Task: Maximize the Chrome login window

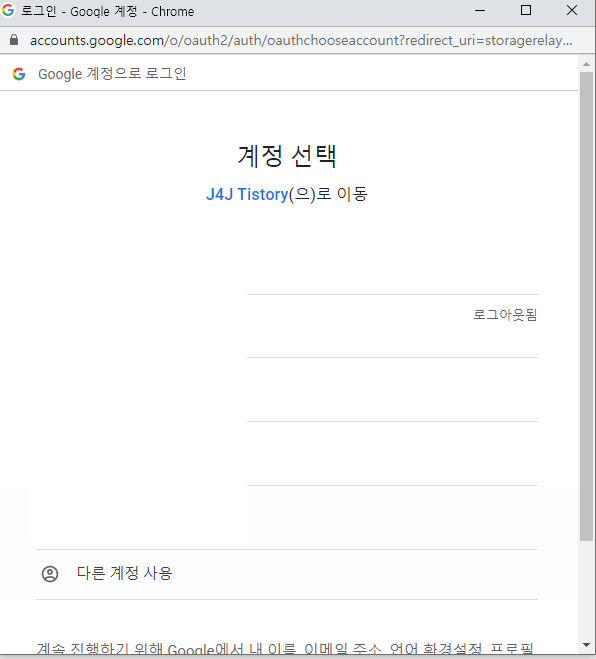Action: 526,11
